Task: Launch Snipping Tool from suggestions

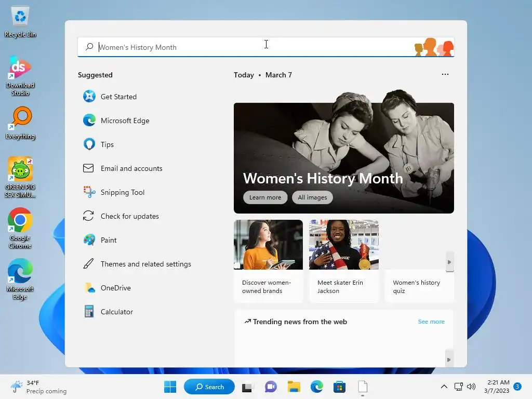Action: (114, 192)
